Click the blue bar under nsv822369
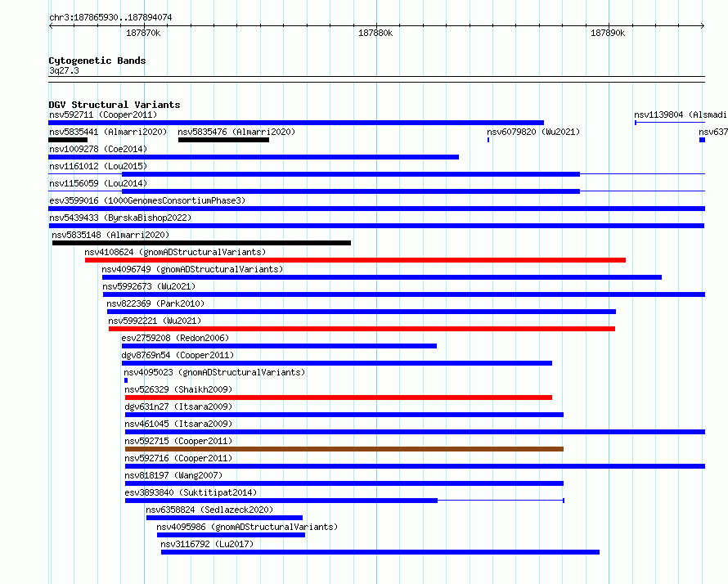 362,312
